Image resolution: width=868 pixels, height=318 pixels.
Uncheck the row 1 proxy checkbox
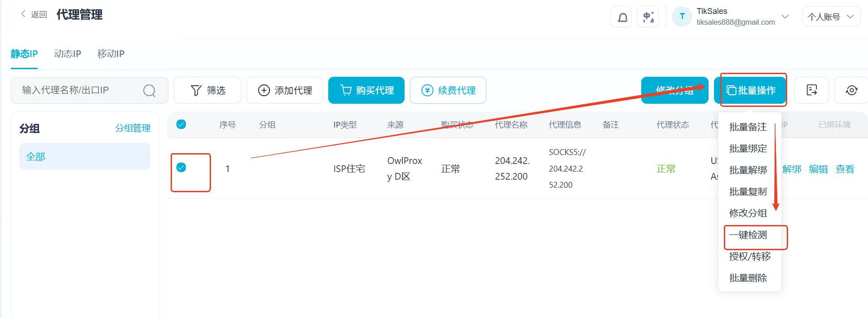181,168
